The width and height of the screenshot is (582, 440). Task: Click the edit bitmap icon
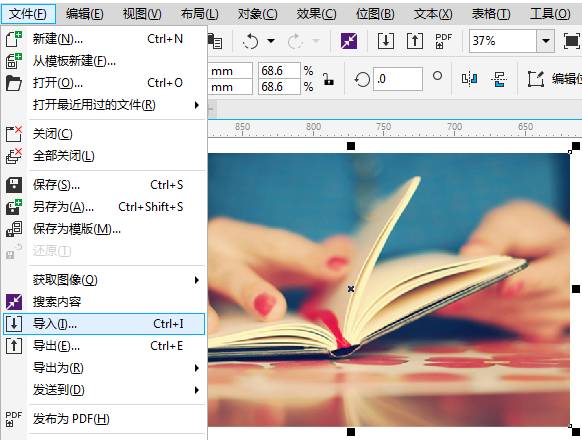coord(536,79)
